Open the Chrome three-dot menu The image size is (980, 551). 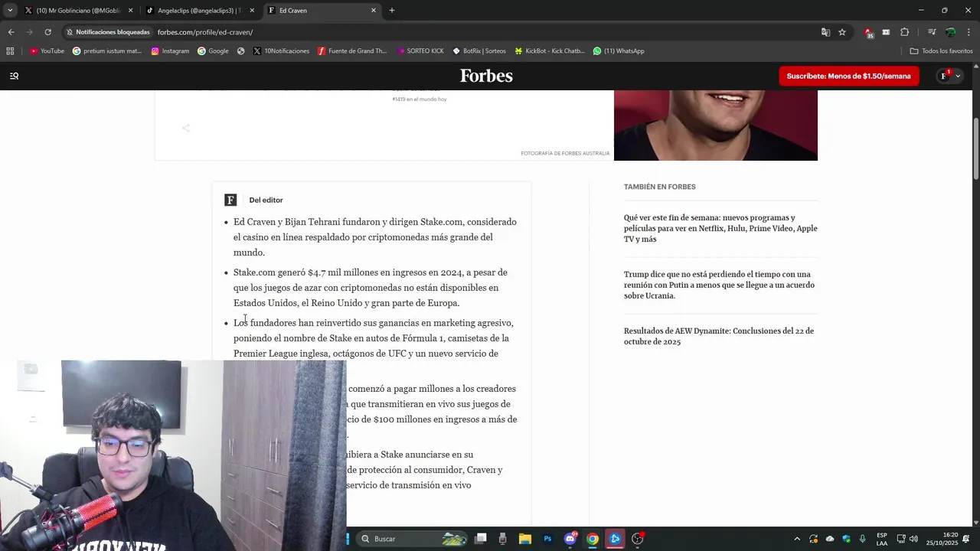click(969, 32)
